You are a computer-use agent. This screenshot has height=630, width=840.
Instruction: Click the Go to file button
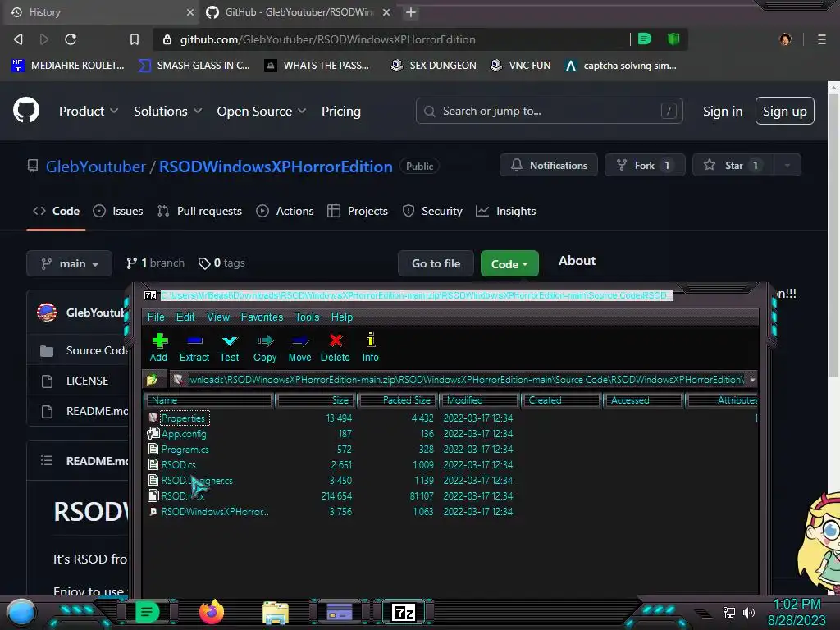[x=436, y=263]
